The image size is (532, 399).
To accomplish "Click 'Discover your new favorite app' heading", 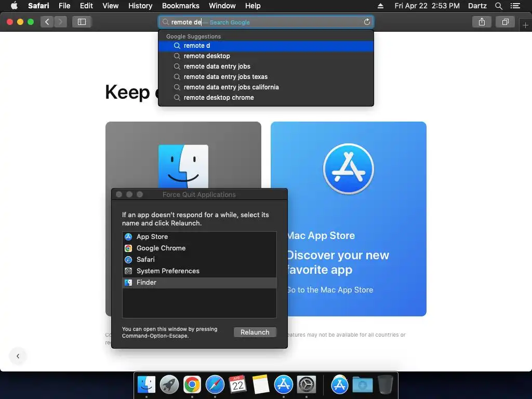I will point(338,262).
